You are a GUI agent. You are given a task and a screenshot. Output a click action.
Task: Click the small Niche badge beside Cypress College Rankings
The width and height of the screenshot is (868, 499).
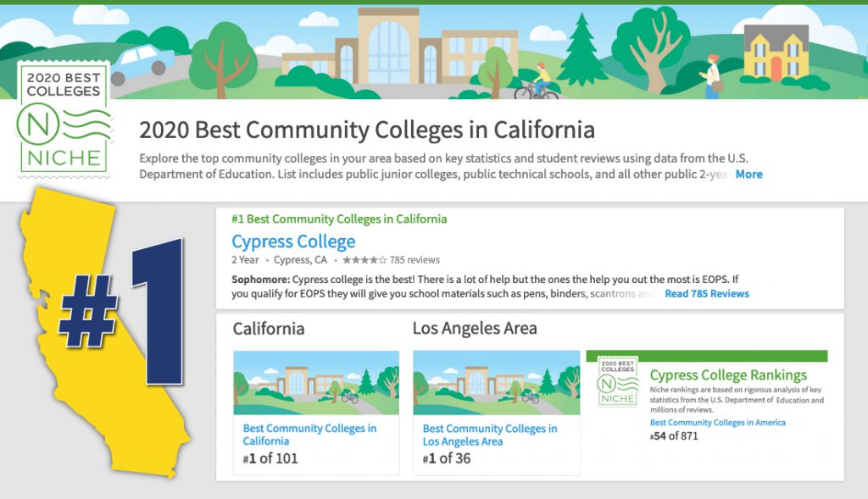tap(618, 381)
